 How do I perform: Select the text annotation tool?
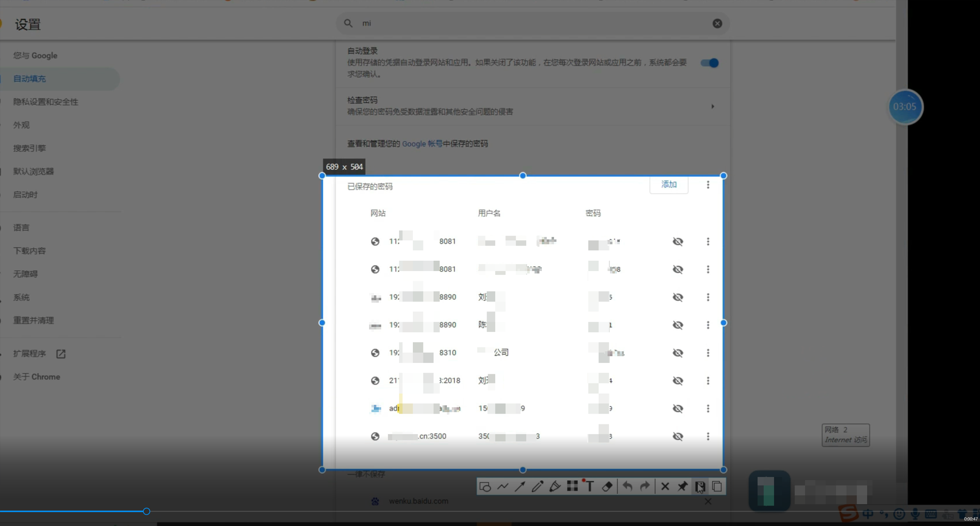coord(590,486)
